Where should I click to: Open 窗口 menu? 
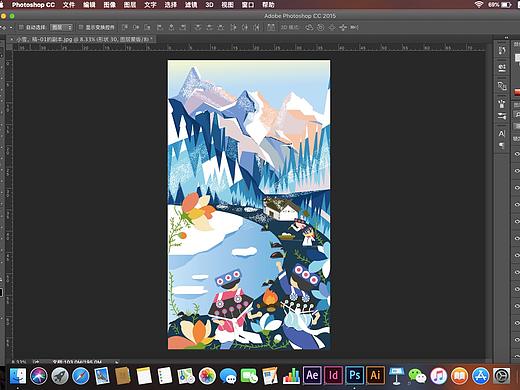tap(248, 5)
